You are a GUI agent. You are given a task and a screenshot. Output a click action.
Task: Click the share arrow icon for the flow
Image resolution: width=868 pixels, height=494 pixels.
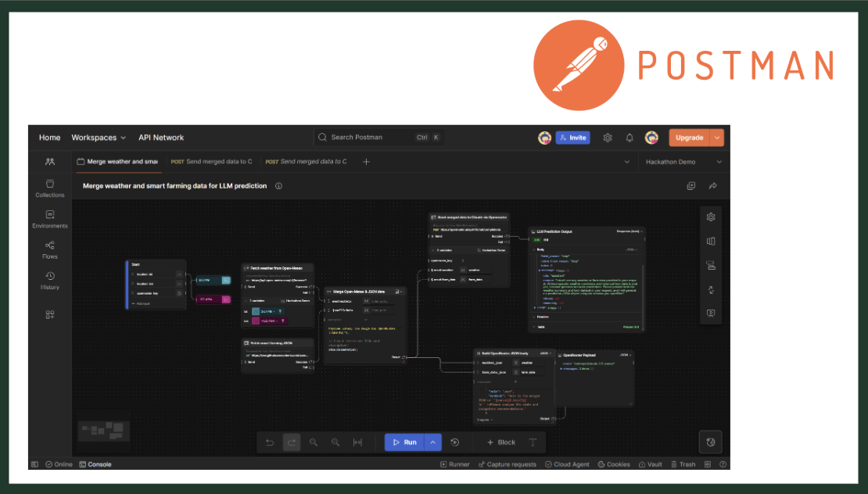click(x=713, y=186)
